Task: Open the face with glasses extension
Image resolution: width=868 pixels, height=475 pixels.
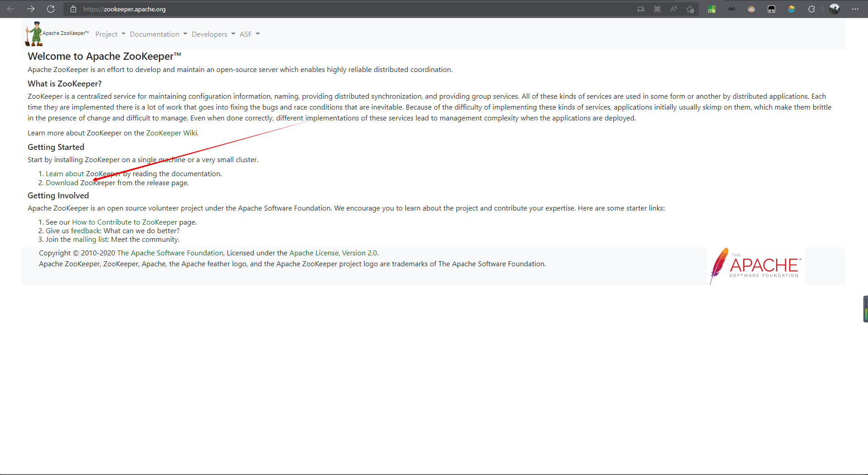Action: click(752, 9)
